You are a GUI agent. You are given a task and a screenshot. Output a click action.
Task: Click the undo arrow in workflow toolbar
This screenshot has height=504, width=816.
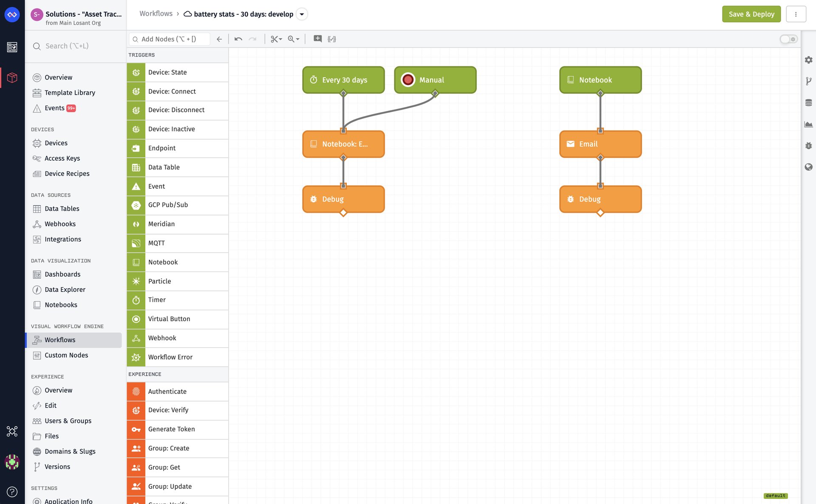238,39
